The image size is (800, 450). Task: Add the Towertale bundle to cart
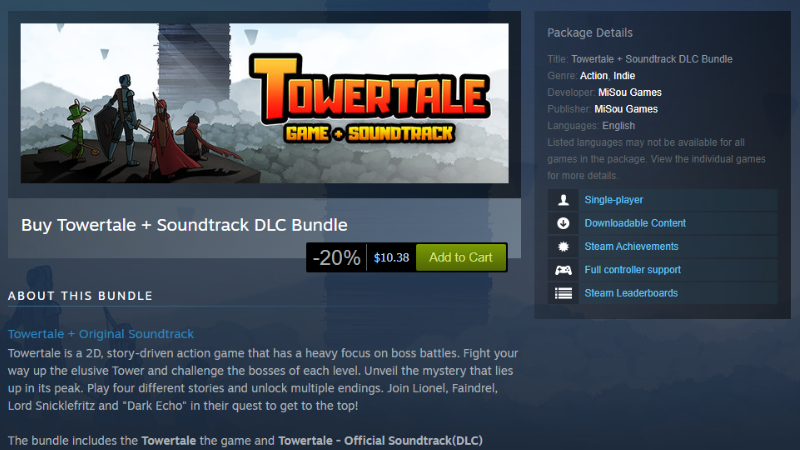(x=461, y=257)
